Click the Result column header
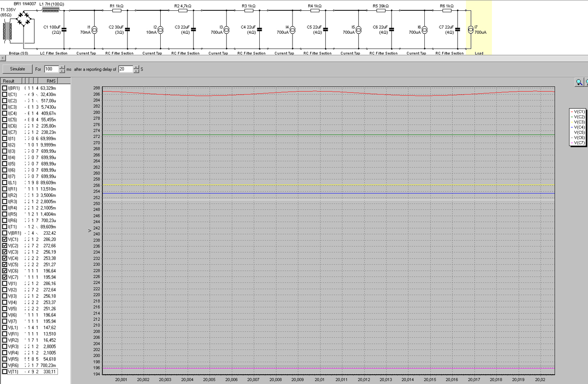Screen dimensions: 588x384 [12, 81]
